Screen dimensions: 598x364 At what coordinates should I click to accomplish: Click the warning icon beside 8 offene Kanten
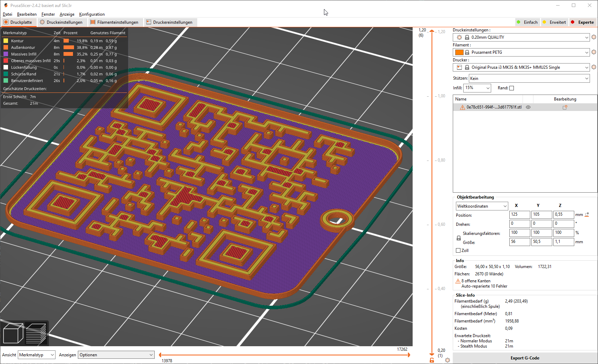pyautogui.click(x=458, y=281)
